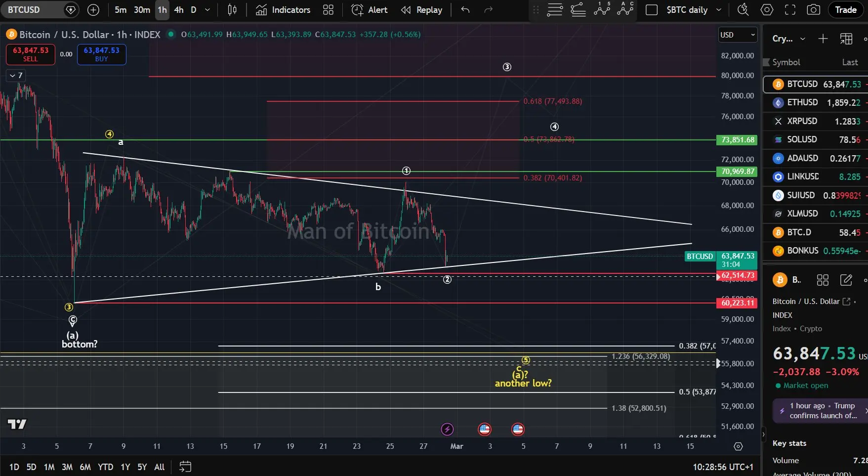Set date range to 1Y
Screen dimensions: 868x476
point(125,467)
